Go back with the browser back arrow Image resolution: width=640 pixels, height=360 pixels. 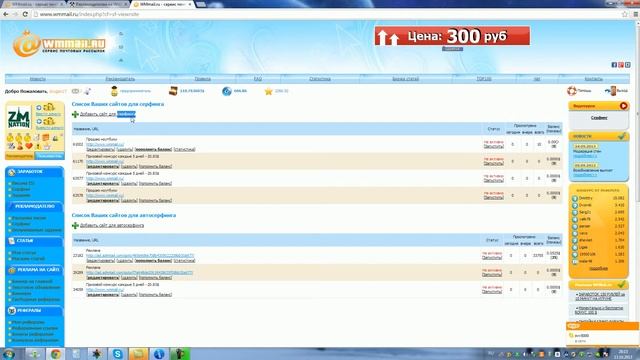tap(6, 14)
